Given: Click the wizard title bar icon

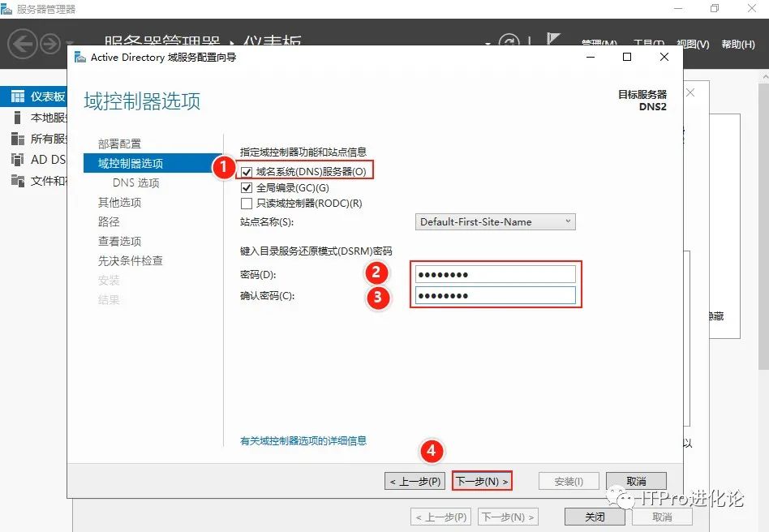Looking at the screenshot, I should click(80, 58).
